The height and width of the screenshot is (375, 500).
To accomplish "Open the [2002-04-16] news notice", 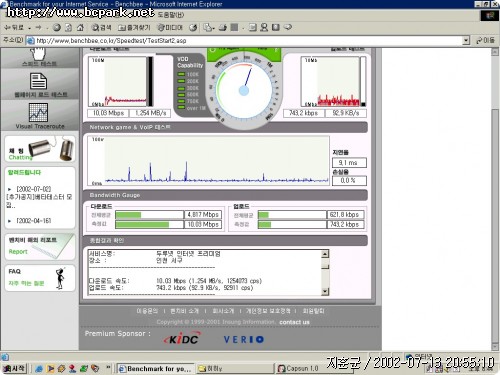I will click(x=34, y=221).
